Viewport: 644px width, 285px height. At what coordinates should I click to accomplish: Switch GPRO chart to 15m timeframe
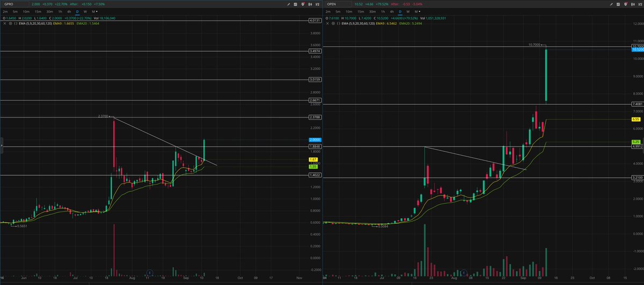(x=38, y=11)
